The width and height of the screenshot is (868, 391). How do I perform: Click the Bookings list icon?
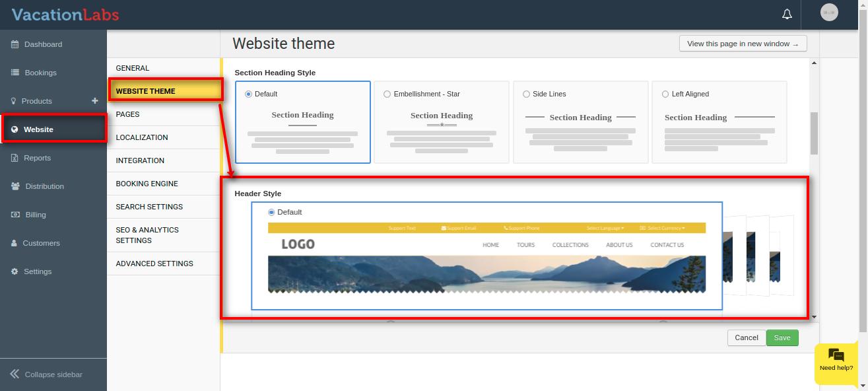(x=15, y=73)
